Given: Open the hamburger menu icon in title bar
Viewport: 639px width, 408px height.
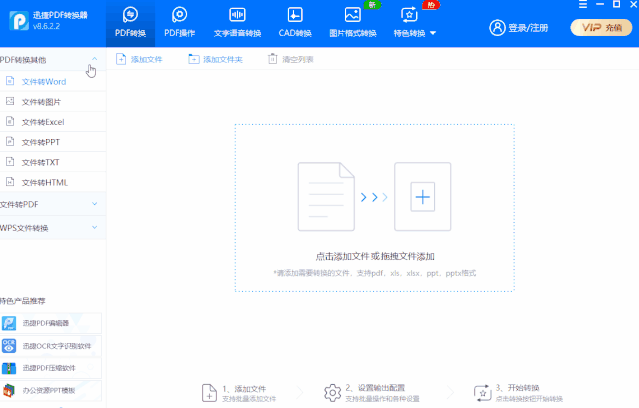Looking at the screenshot, I should (583, 4).
